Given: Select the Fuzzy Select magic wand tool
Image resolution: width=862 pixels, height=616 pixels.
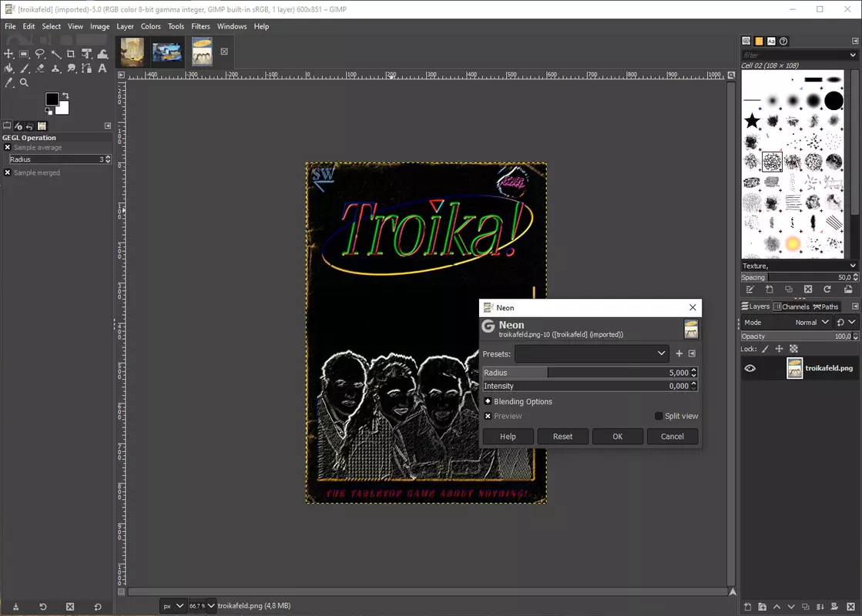Looking at the screenshot, I should [55, 54].
